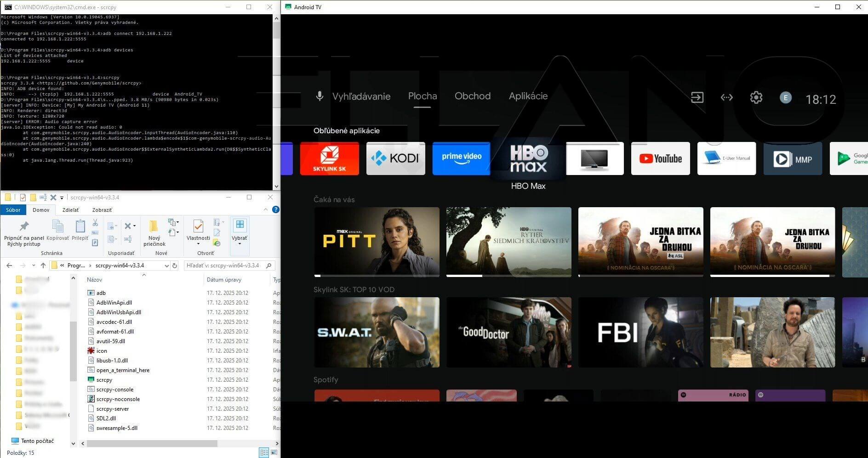The image size is (868, 458).
Task: Switch to the Zobraziť ribbon tab
Action: (x=102, y=210)
